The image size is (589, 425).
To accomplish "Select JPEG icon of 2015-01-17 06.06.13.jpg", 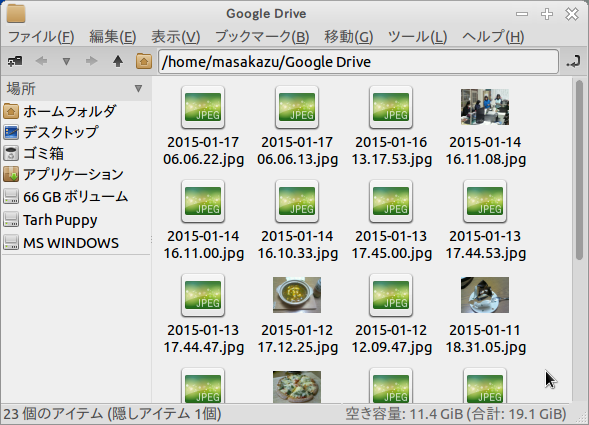I will 297,107.
